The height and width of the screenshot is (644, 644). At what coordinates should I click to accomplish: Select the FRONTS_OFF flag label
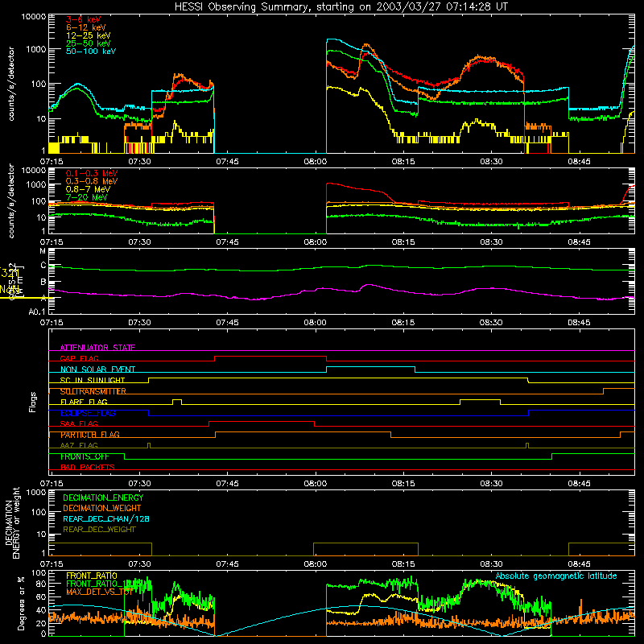pos(85,456)
